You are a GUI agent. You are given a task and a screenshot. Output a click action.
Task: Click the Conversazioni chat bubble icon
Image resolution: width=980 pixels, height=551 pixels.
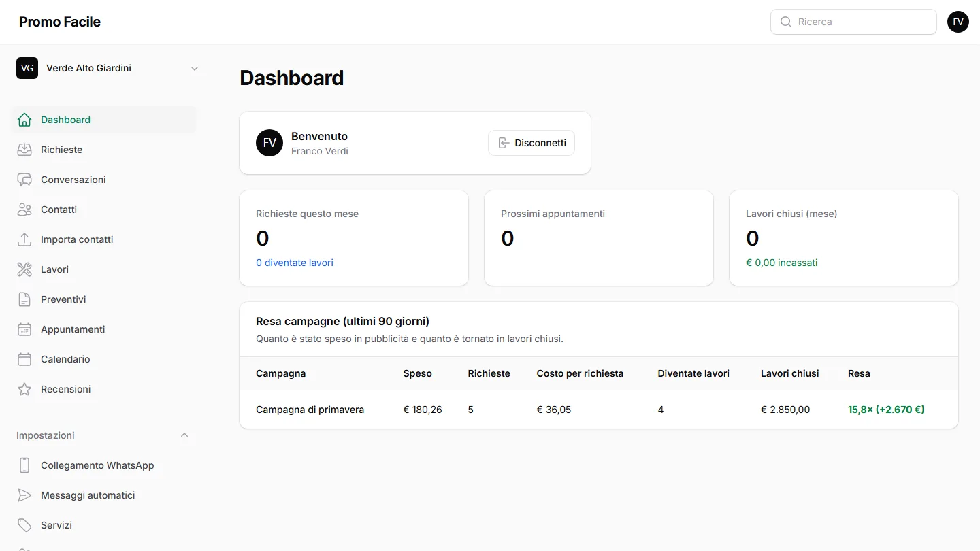[x=24, y=180]
